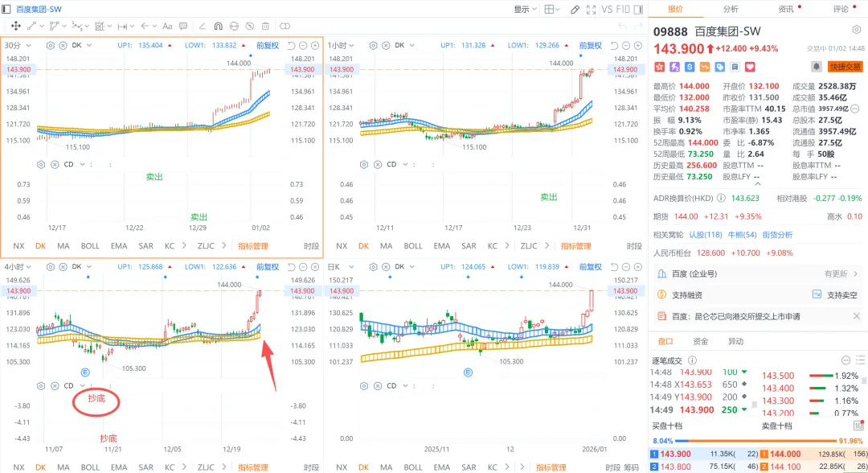Toggle 前复权 on the 4小时 chart
This screenshot has width=868, height=473.
(x=268, y=267)
